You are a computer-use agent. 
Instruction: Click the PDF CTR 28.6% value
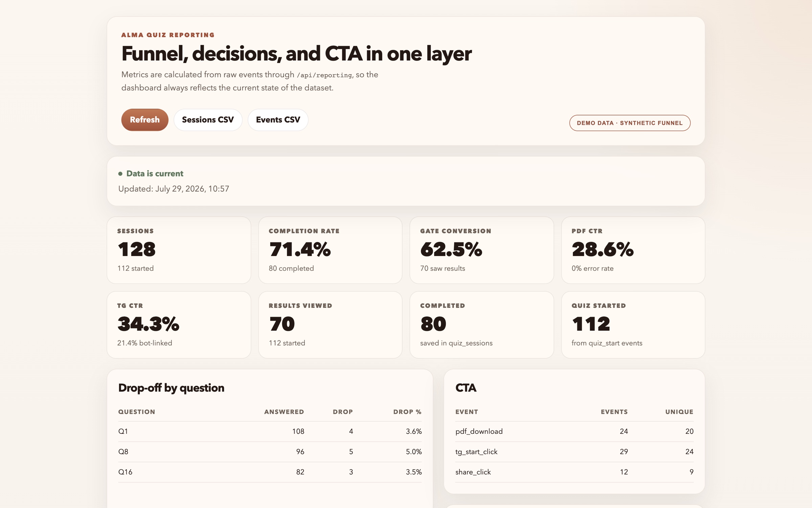click(x=602, y=249)
